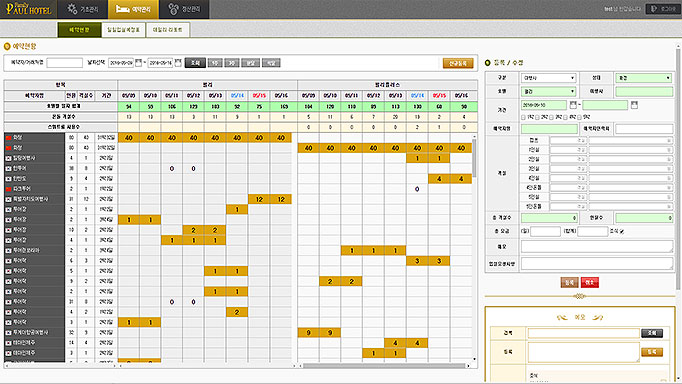Click the dark 조회 search button

pyautogui.click(x=195, y=63)
